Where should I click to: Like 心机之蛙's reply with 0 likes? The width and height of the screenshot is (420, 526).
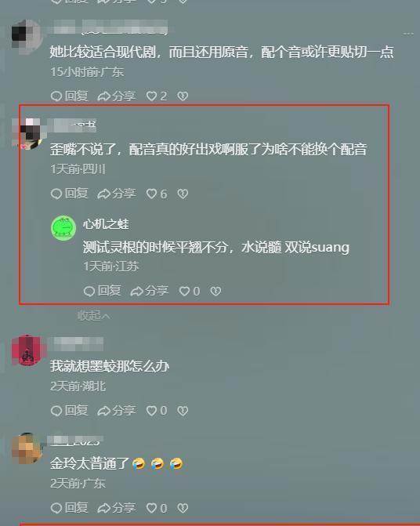[190, 291]
